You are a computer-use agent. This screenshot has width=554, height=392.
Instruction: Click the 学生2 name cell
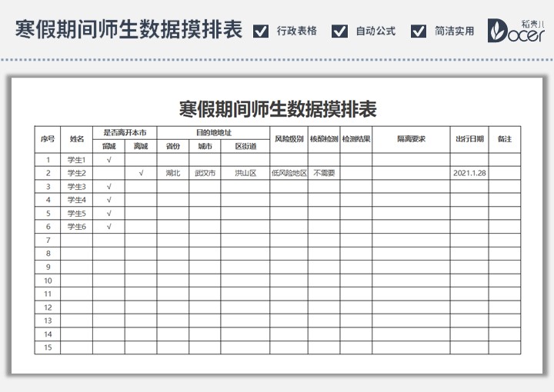(x=77, y=173)
